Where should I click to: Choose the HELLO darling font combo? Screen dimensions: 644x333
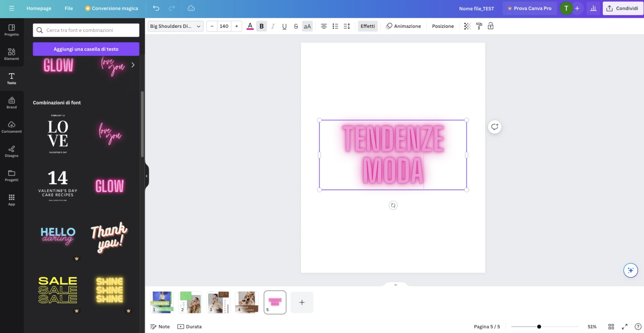(x=58, y=236)
